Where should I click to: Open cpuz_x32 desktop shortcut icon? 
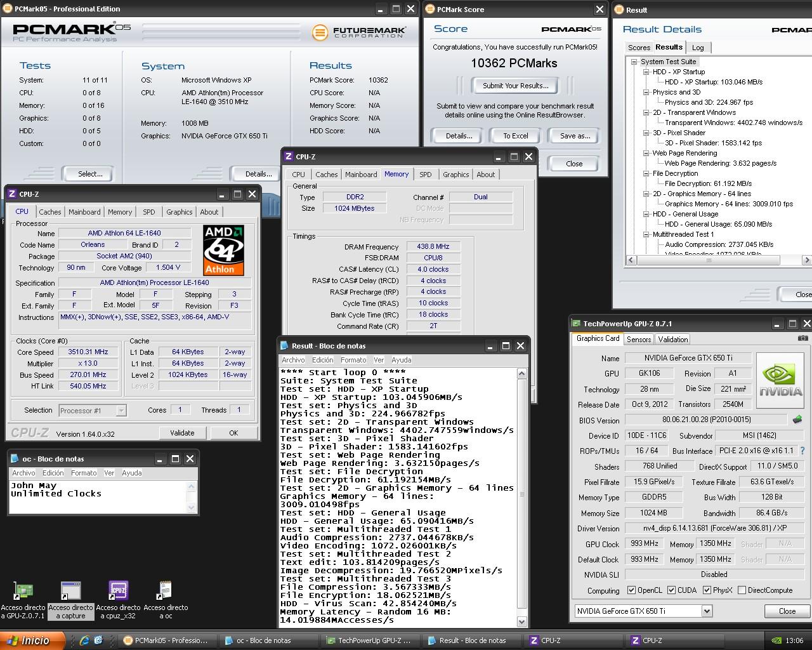pyautogui.click(x=119, y=591)
